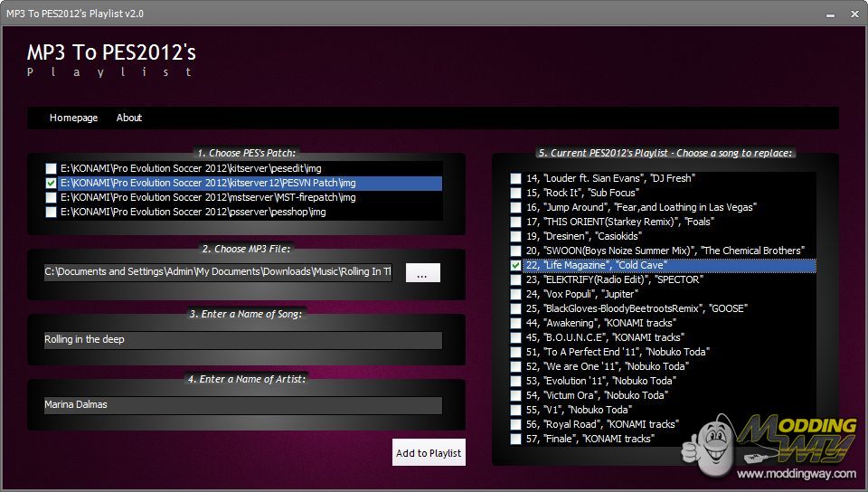This screenshot has height=492, width=868.
Task: Check track 44 "Awakening" by KONAMI tracks
Action: tap(515, 324)
